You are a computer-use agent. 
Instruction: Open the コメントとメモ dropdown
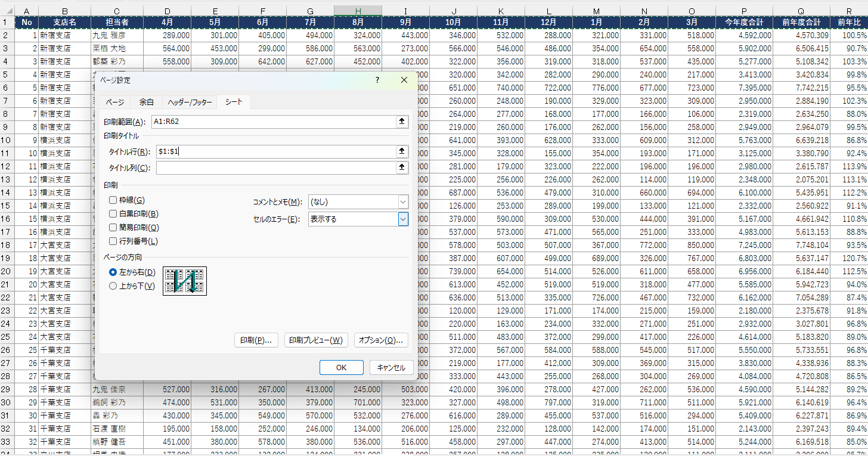click(x=403, y=202)
